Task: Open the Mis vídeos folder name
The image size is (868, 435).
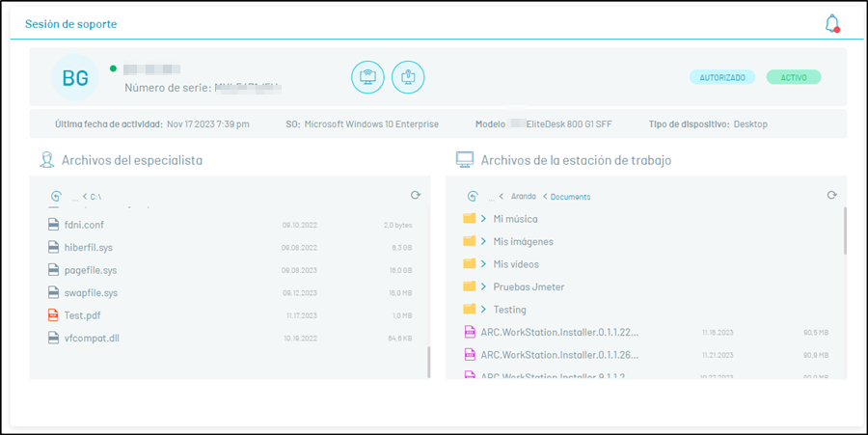Action: coord(516,264)
